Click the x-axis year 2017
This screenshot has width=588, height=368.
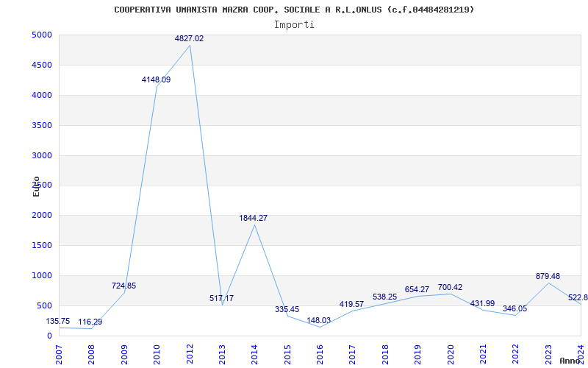[353, 354]
